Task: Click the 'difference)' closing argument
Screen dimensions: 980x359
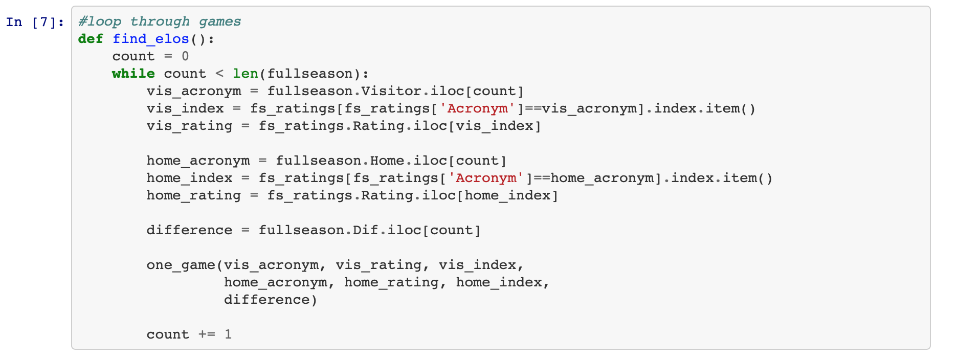Action: [x=270, y=300]
